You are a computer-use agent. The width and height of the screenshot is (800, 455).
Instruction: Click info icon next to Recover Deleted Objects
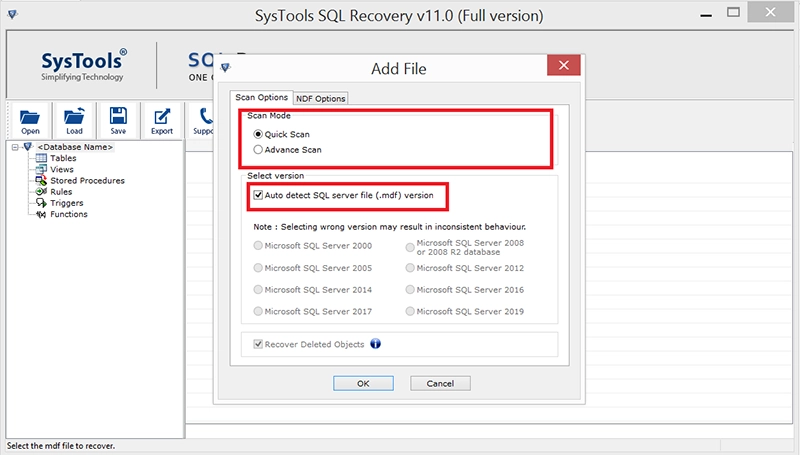click(x=376, y=344)
